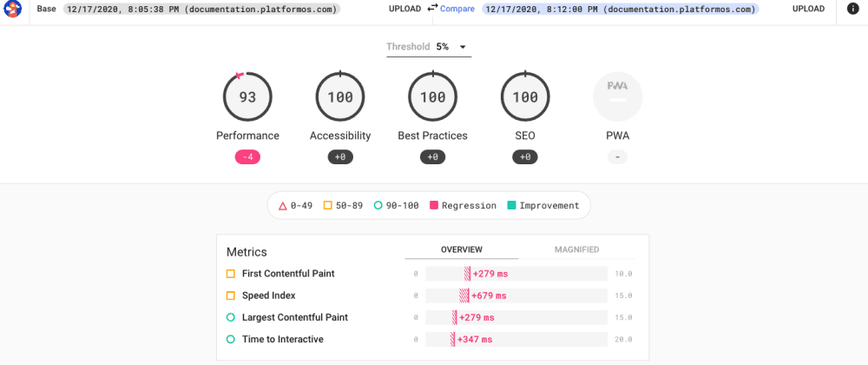Viewport: 868px width, 365px height.
Task: Select the Best Practices score gauge
Action: [432, 97]
